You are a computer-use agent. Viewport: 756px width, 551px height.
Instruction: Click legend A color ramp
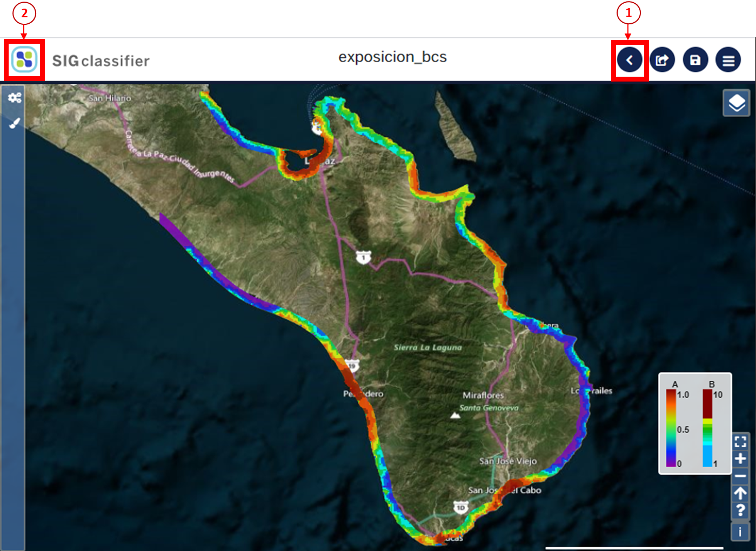(x=671, y=428)
